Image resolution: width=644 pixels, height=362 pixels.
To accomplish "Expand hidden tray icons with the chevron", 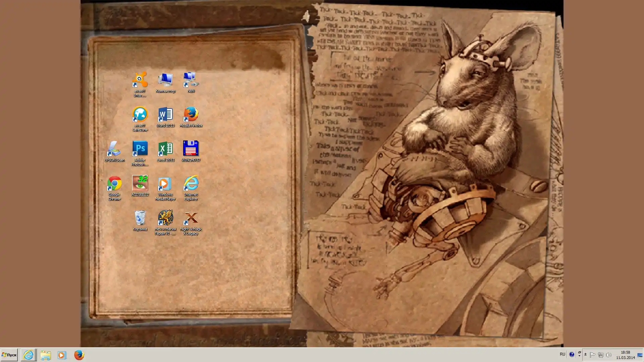I will point(585,355).
